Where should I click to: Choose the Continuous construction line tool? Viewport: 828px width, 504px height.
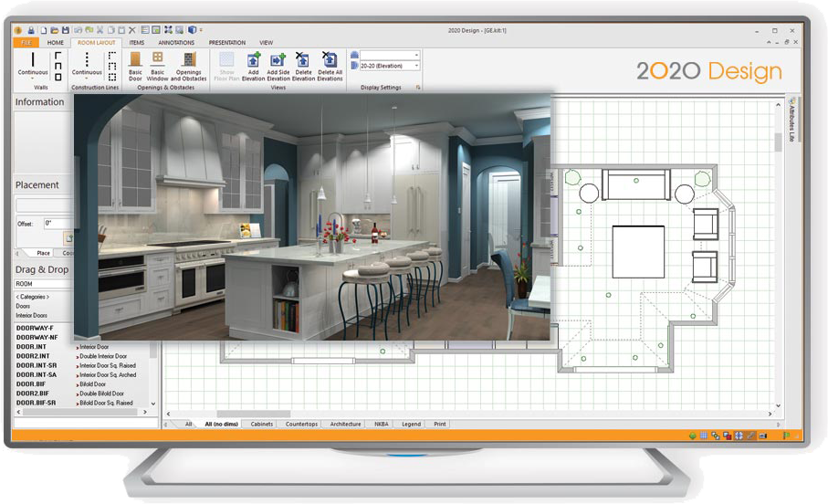pos(87,65)
